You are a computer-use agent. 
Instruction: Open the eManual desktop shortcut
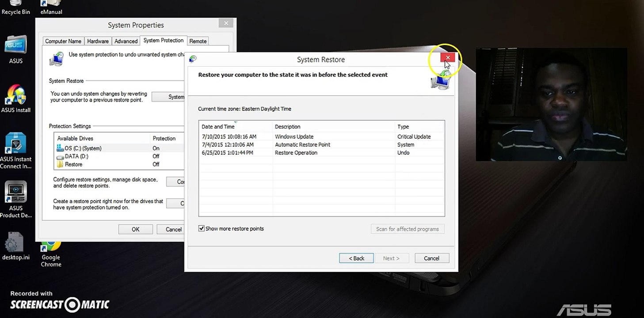(51, 8)
